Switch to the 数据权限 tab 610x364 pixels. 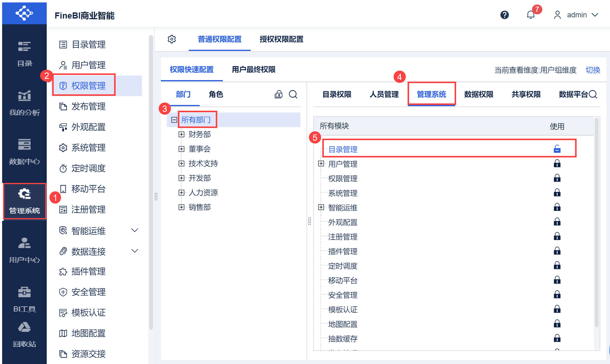(x=479, y=94)
